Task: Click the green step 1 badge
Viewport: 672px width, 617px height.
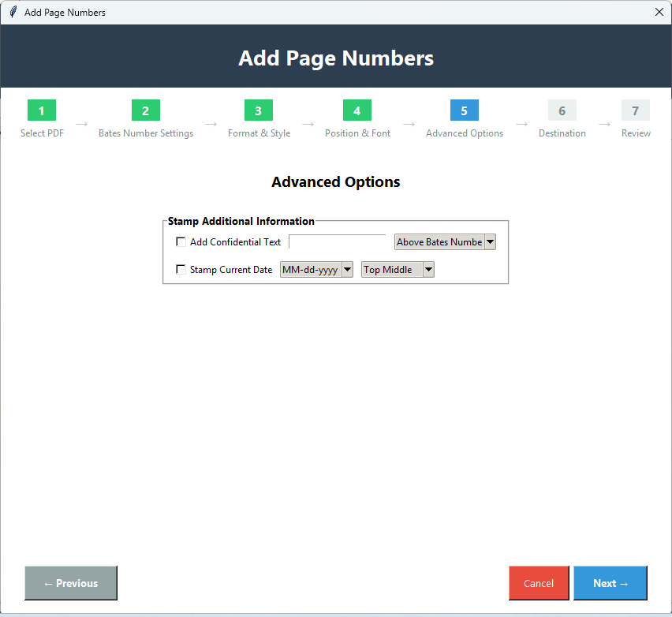Action: [41, 110]
